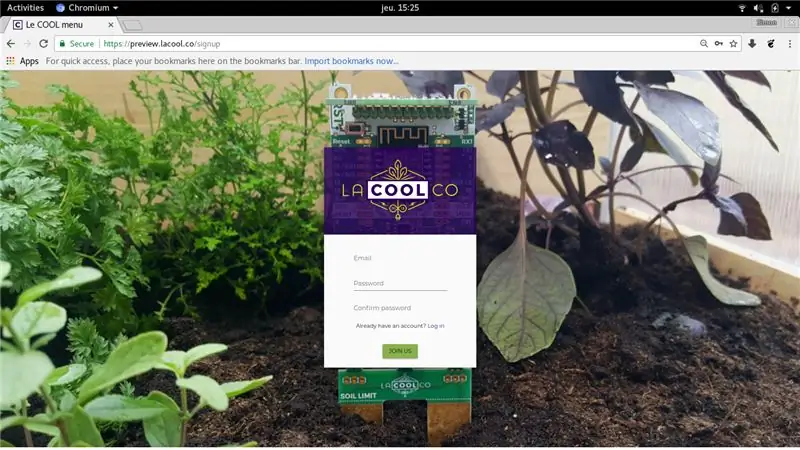Open the Chromium three-dot menu
This screenshot has width=800, height=450.
coord(789,44)
